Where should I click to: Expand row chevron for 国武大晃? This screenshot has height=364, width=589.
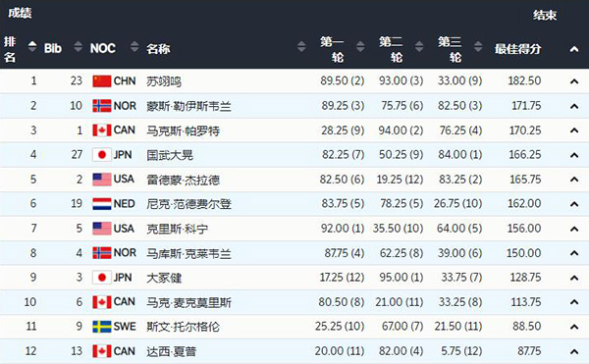[574, 155]
